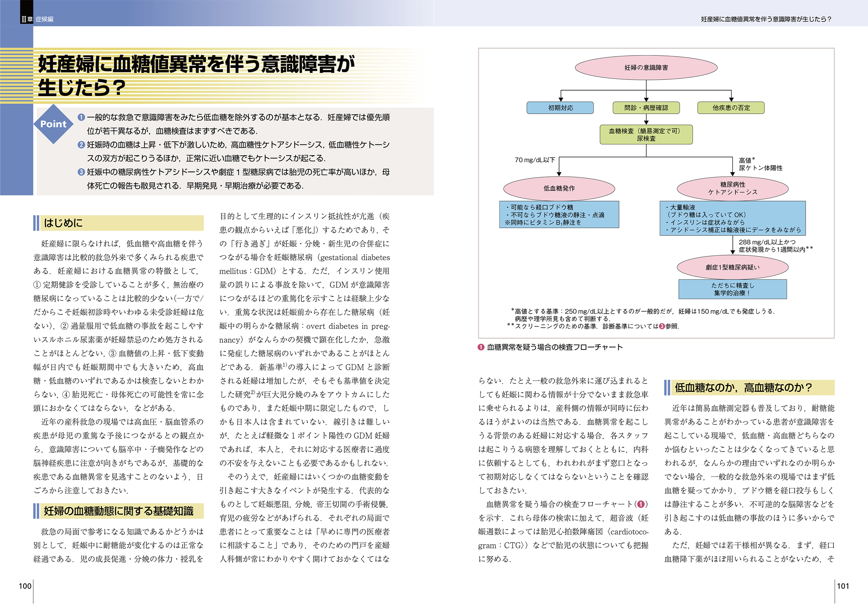Click the '高値* 尿ケトン体陽性' label
This screenshot has height=613, width=868.
pos(761,164)
